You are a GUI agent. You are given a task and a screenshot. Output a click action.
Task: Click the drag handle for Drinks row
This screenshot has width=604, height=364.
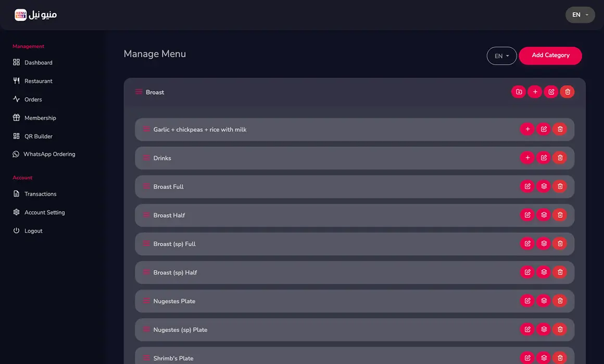(146, 158)
